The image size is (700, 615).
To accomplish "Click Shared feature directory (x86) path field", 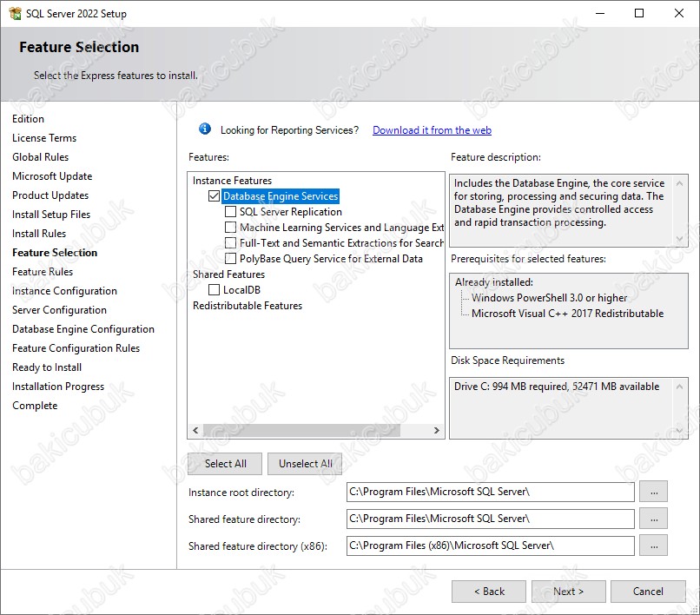I will [490, 546].
